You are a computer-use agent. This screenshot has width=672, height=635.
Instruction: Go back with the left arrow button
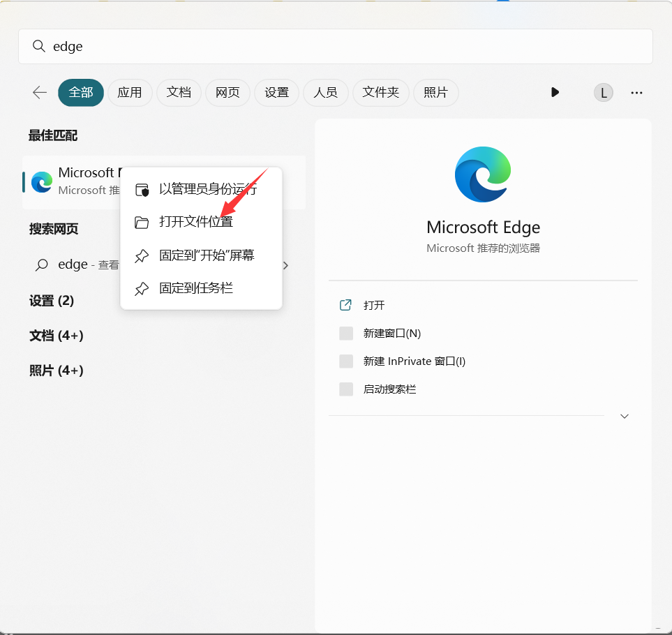tap(40, 93)
